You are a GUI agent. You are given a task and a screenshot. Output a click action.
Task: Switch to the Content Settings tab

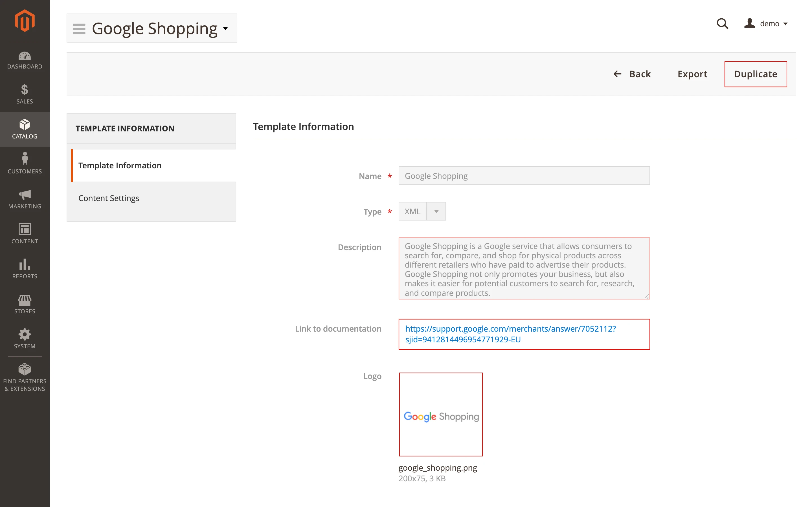tap(109, 198)
